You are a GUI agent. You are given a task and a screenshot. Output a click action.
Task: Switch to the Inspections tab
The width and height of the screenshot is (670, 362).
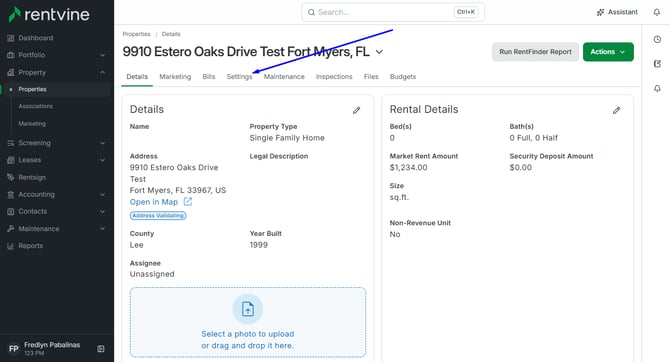coord(334,77)
